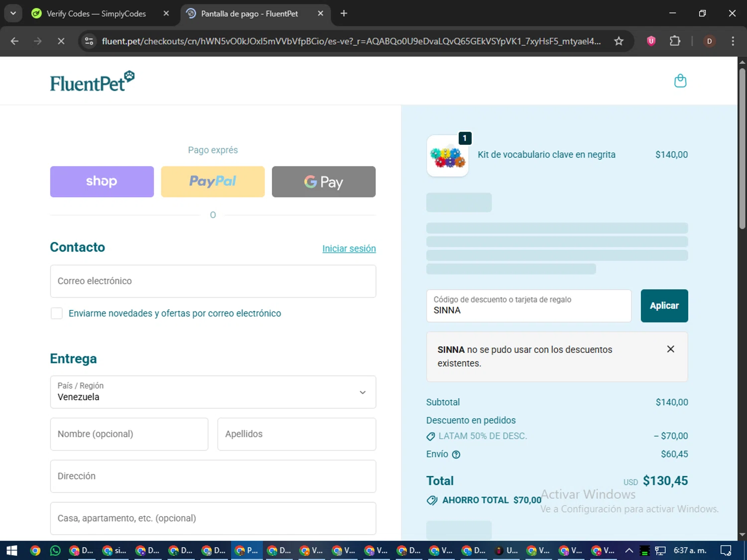Click the shipping info question mark icon
This screenshot has width=747, height=560.
click(456, 454)
